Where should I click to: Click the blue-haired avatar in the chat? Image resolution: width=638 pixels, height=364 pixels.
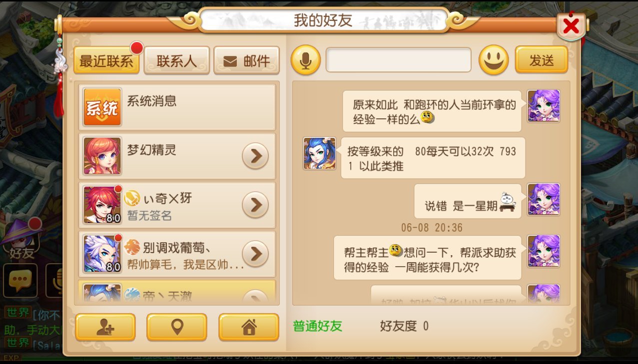(320, 153)
